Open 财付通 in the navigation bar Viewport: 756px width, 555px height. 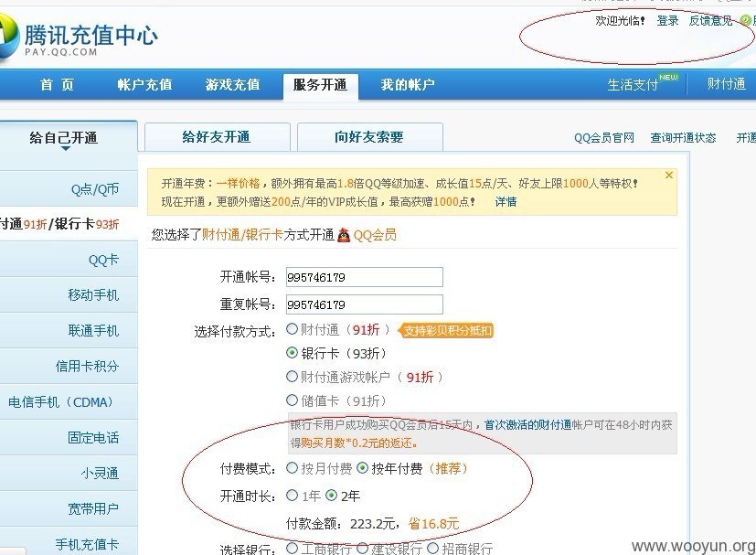(x=726, y=84)
